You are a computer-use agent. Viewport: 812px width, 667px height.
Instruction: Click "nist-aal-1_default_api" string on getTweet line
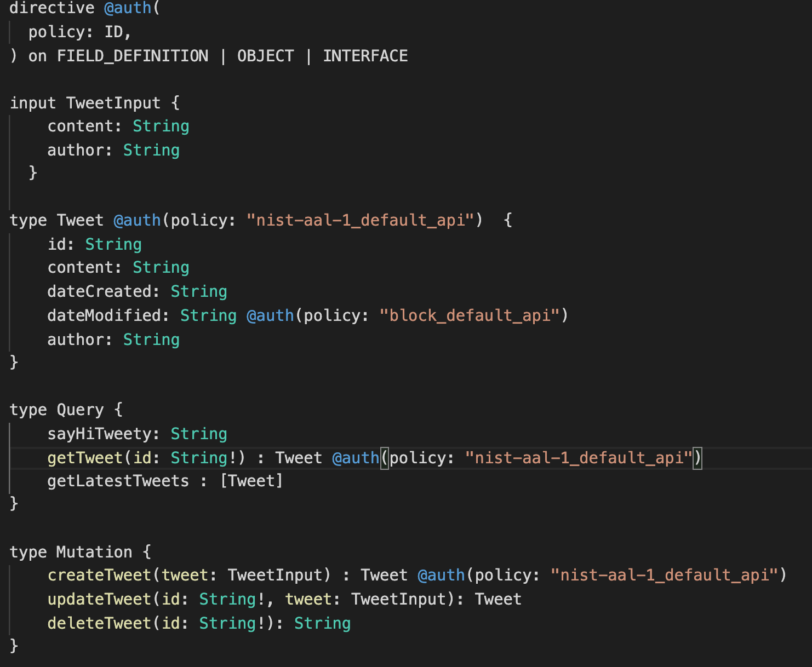pos(579,458)
